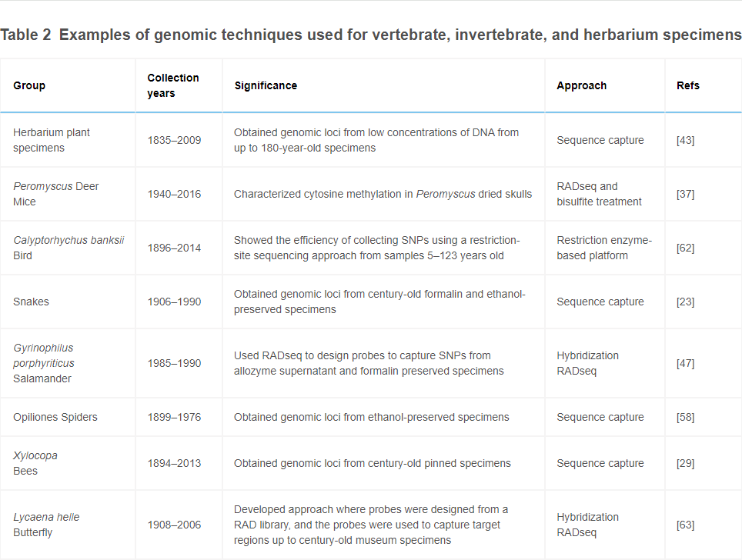
Task: Open reference link [43]
Action: (685, 140)
